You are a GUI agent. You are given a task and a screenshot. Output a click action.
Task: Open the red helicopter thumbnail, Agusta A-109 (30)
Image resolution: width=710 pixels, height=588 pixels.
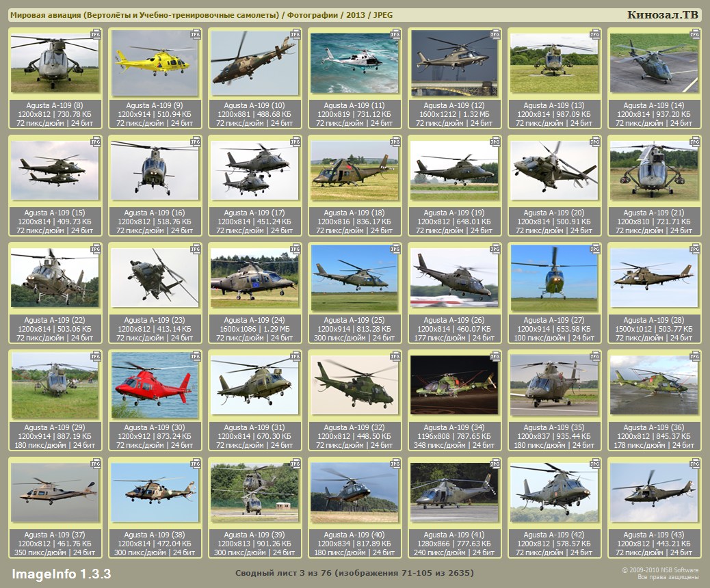tap(155, 386)
